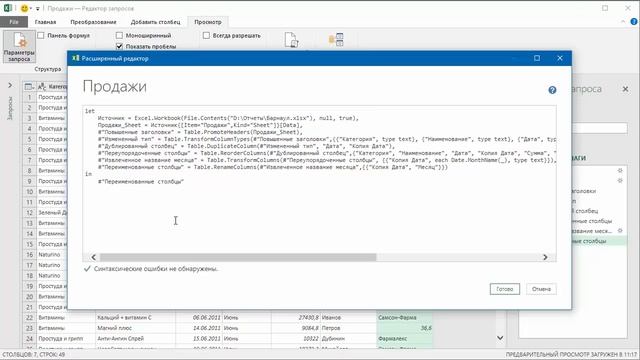Click the date cell 15.06.2011

(x=199, y=338)
